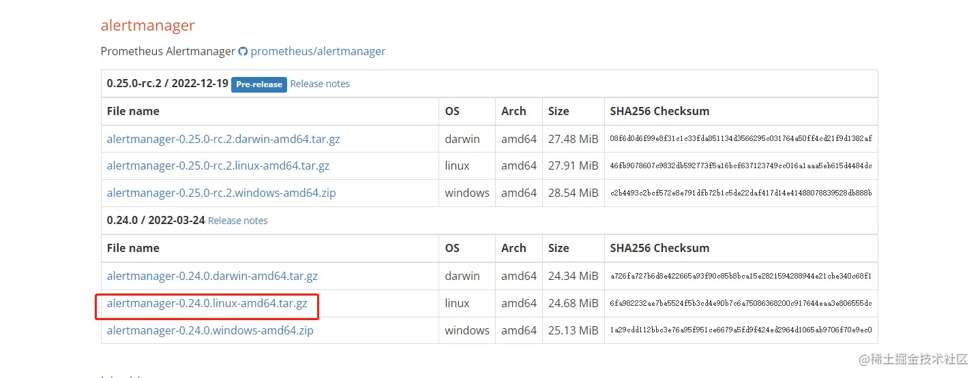Click the windows OS cell for 0.25.0-rc.2
980x378 pixels.
click(x=467, y=193)
